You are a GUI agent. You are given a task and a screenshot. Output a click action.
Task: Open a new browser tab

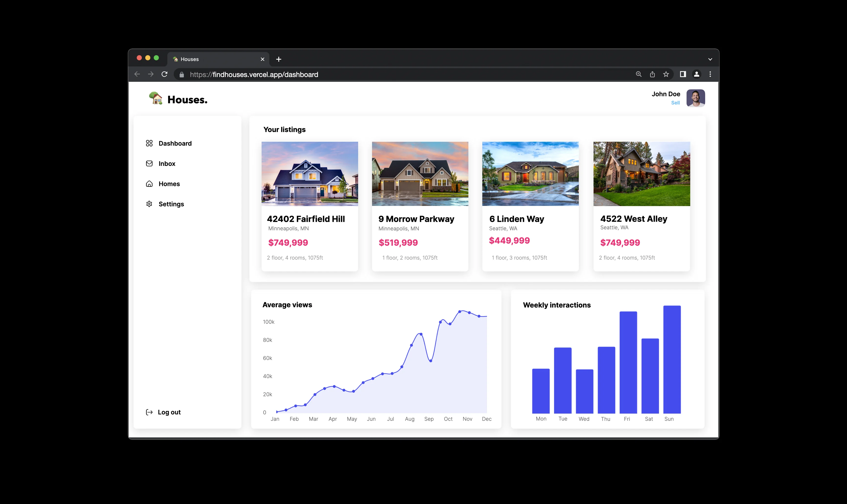[279, 60]
